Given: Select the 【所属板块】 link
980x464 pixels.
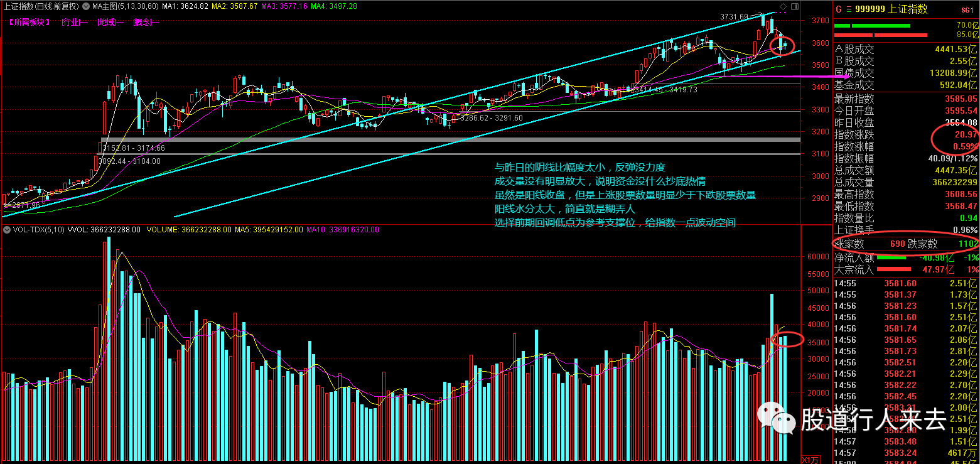Looking at the screenshot, I should (29, 22).
